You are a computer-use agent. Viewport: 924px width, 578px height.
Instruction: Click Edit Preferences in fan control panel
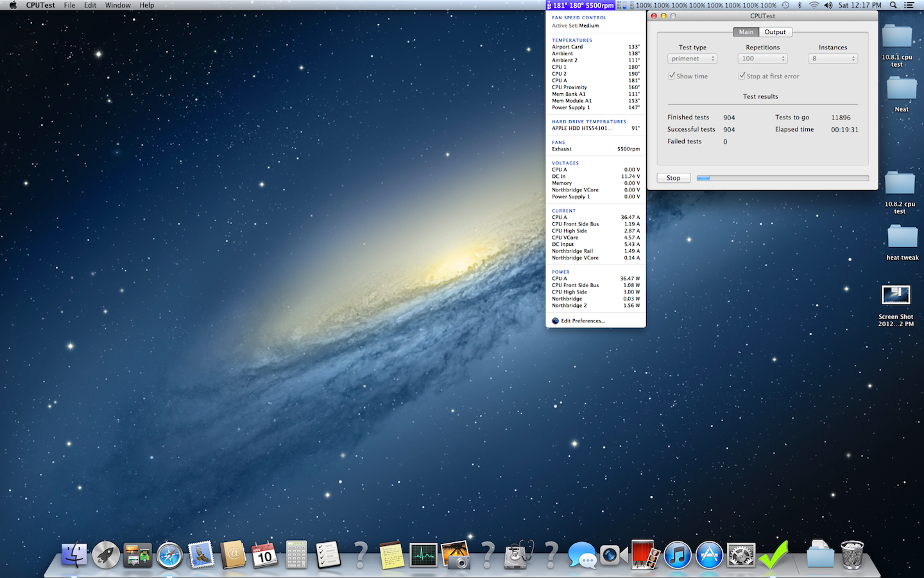click(x=583, y=321)
